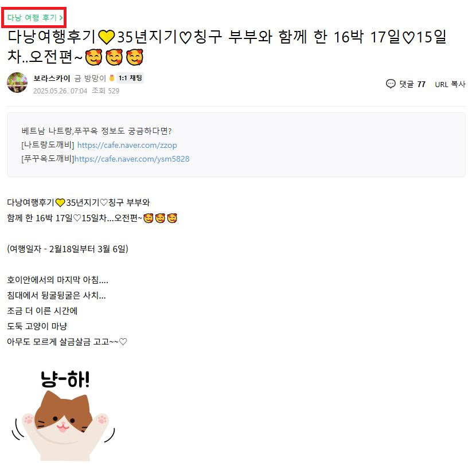Screen dimensions: 476x466
Task: Click the gold bat level badge icon
Action: (x=112, y=79)
